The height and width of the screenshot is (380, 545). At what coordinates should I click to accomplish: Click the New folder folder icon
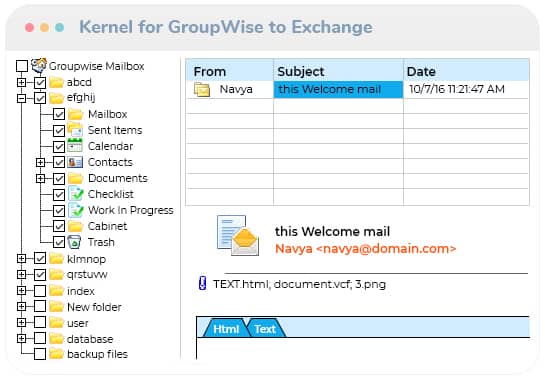[x=56, y=307]
